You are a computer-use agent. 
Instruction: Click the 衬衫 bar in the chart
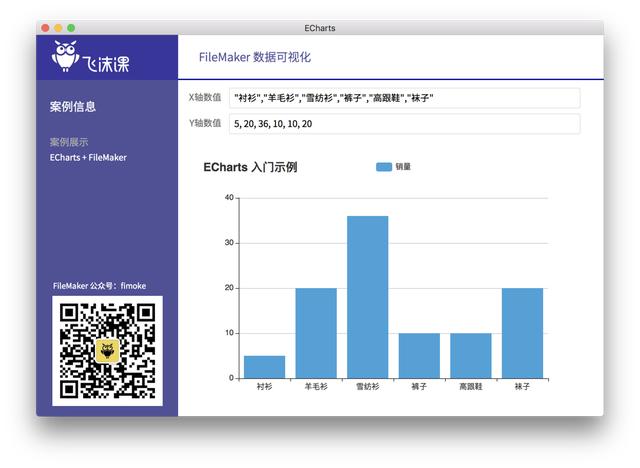264,367
